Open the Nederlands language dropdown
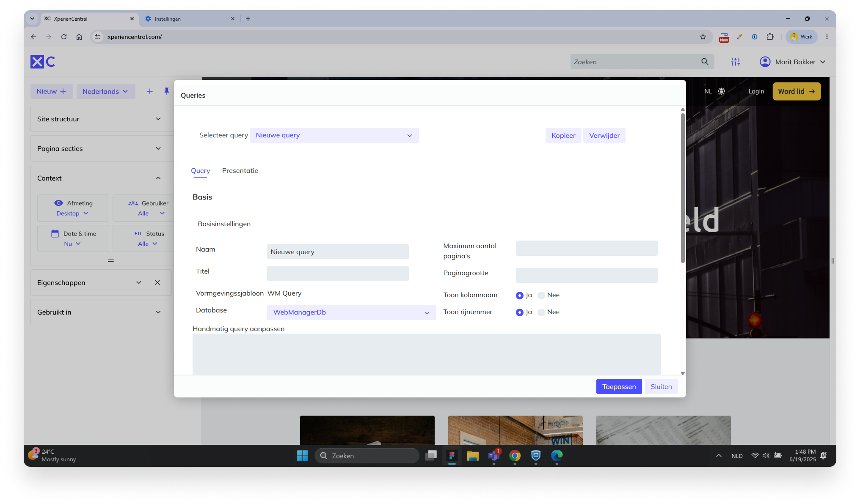 [106, 91]
